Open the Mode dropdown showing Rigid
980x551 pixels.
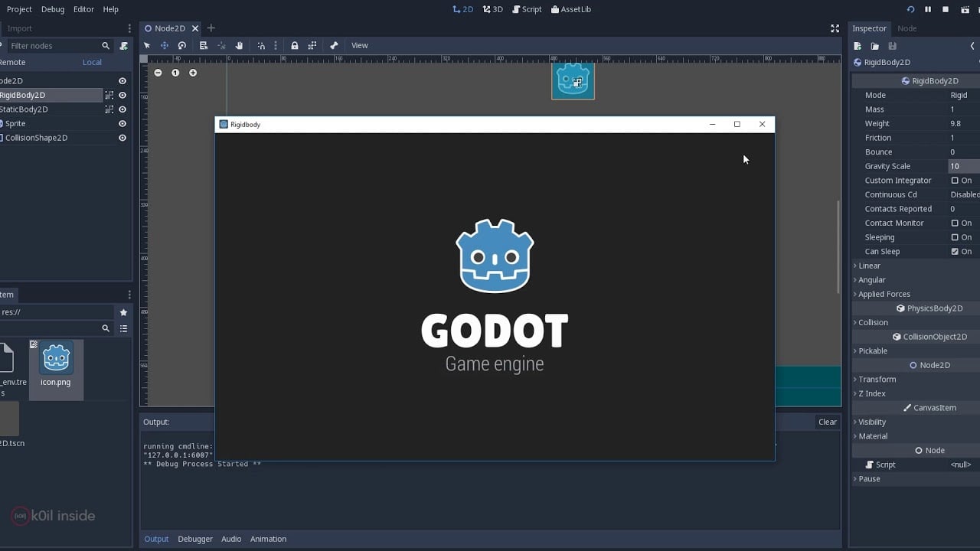pyautogui.click(x=964, y=96)
